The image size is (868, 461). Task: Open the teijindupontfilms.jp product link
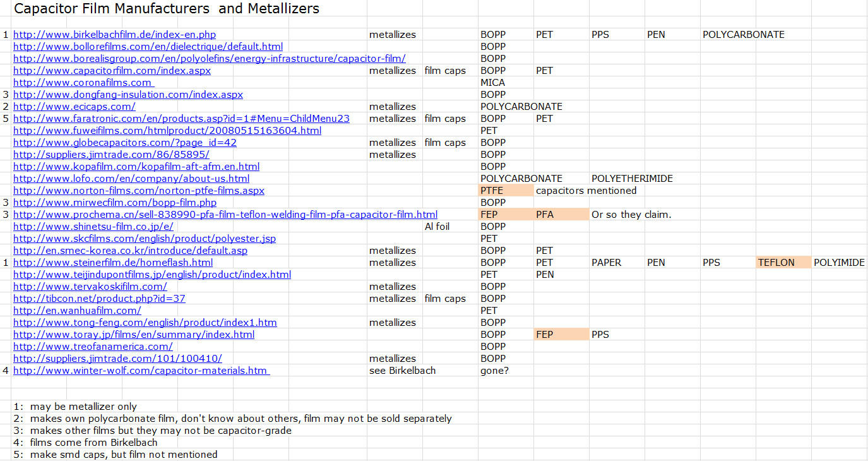coord(152,275)
